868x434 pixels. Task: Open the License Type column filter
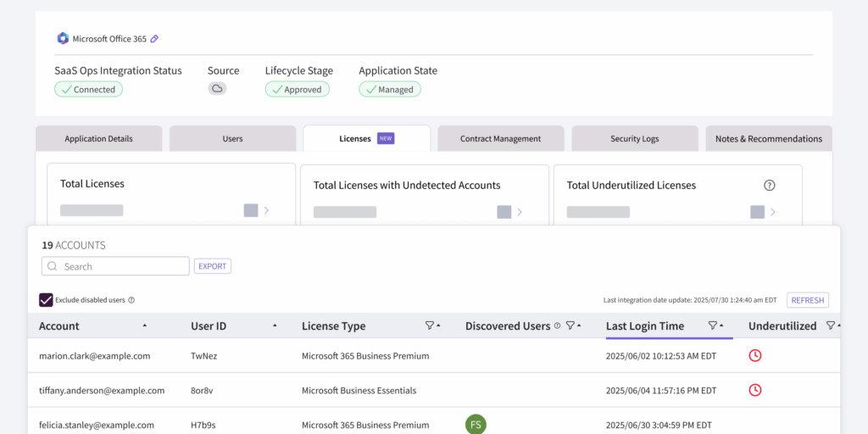pyautogui.click(x=429, y=325)
